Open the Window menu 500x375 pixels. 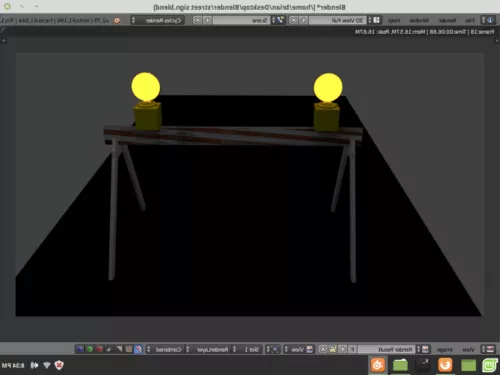point(419,20)
